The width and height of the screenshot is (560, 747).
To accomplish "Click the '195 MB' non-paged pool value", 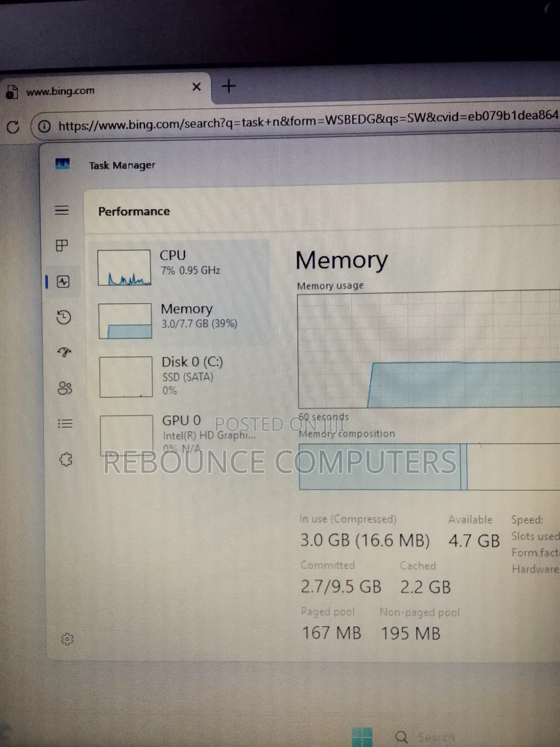I will [x=411, y=633].
